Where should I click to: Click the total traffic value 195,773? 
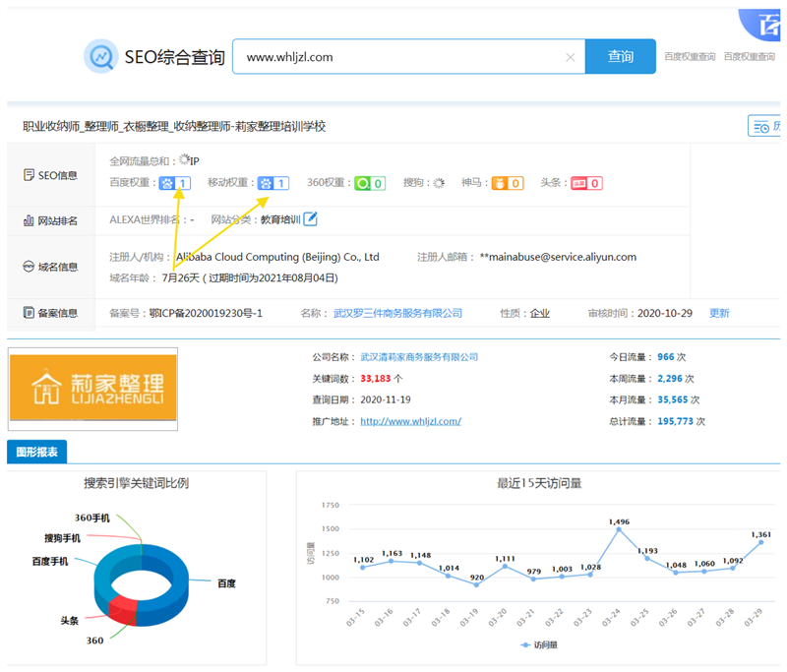coord(675,421)
